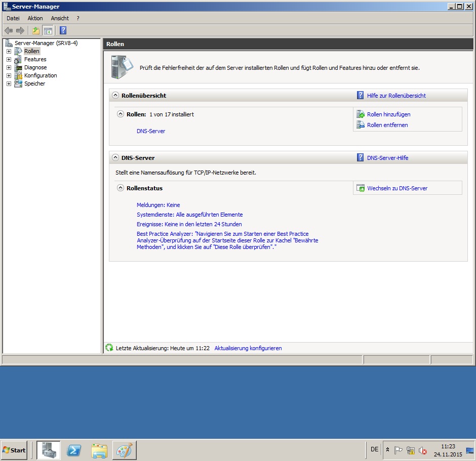This screenshot has height=461, width=476.
Task: Expand the Speicher tree node
Action: [x=9, y=83]
